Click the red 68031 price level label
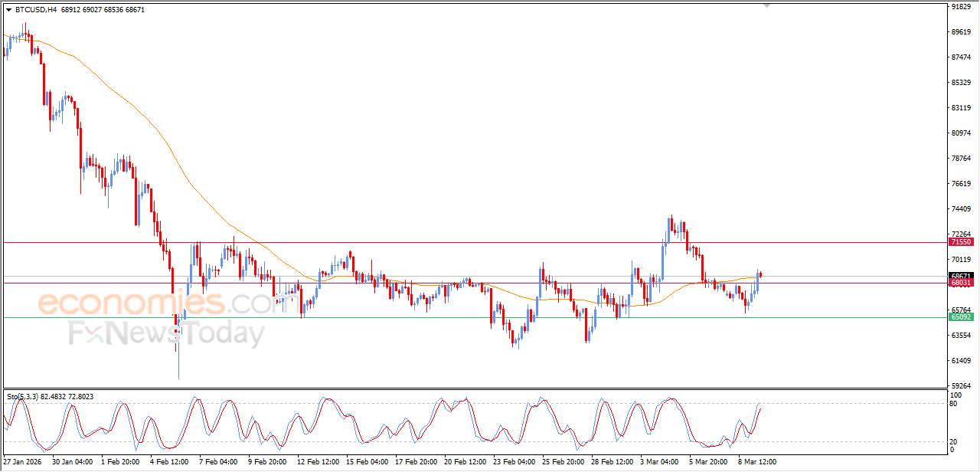 (961, 284)
